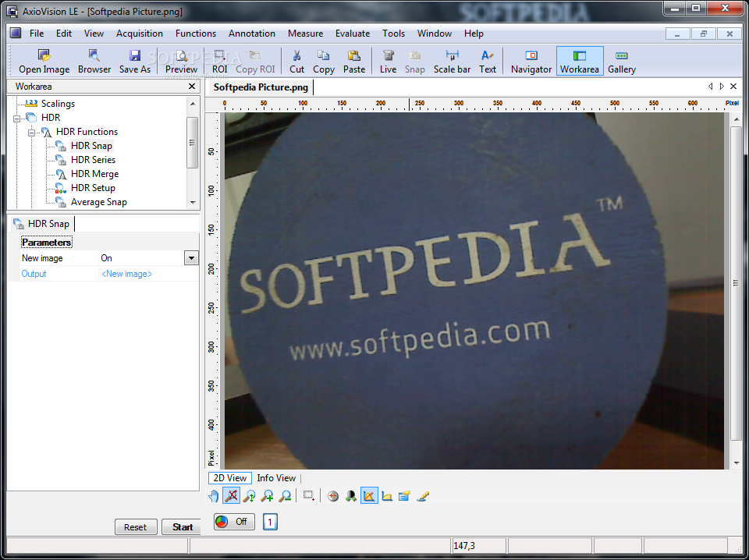Open the print Preview
749x560 pixels.
182,62
